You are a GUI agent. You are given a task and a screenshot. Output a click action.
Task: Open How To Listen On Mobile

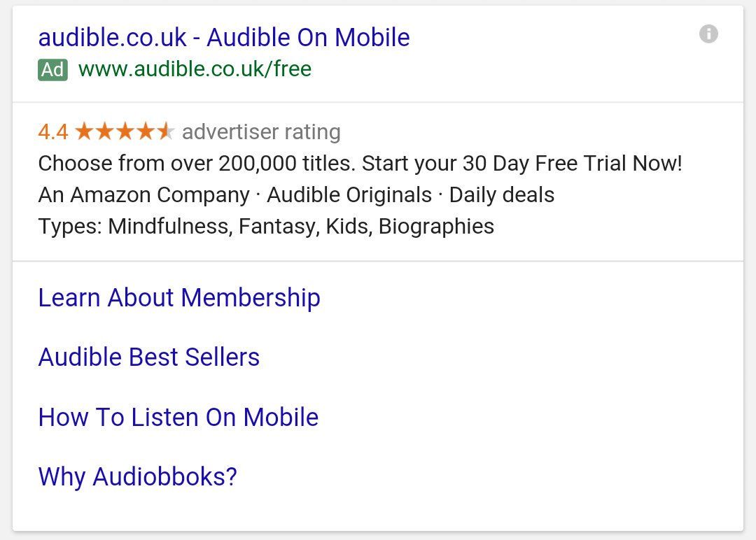click(178, 418)
